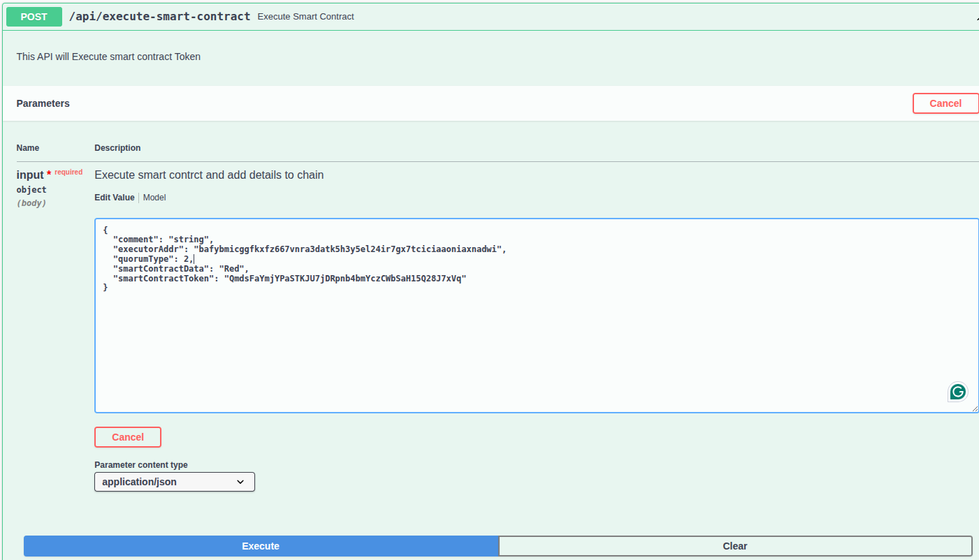Click the "Description" column header
This screenshot has height=560, width=979.
tap(117, 148)
